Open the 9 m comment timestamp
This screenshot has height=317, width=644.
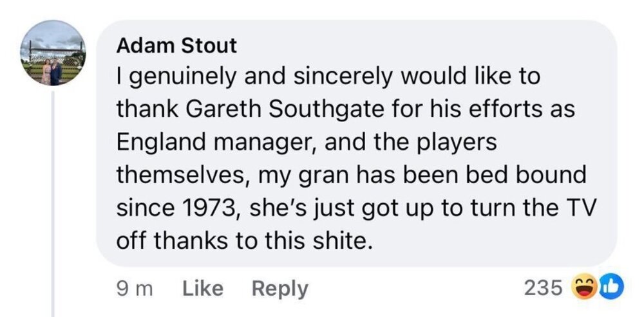tap(134, 289)
